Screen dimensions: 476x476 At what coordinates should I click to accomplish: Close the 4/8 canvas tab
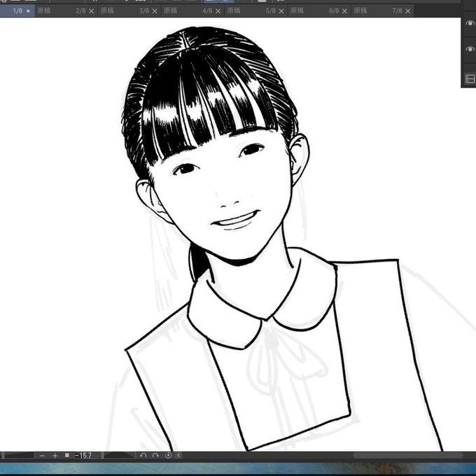point(218,11)
